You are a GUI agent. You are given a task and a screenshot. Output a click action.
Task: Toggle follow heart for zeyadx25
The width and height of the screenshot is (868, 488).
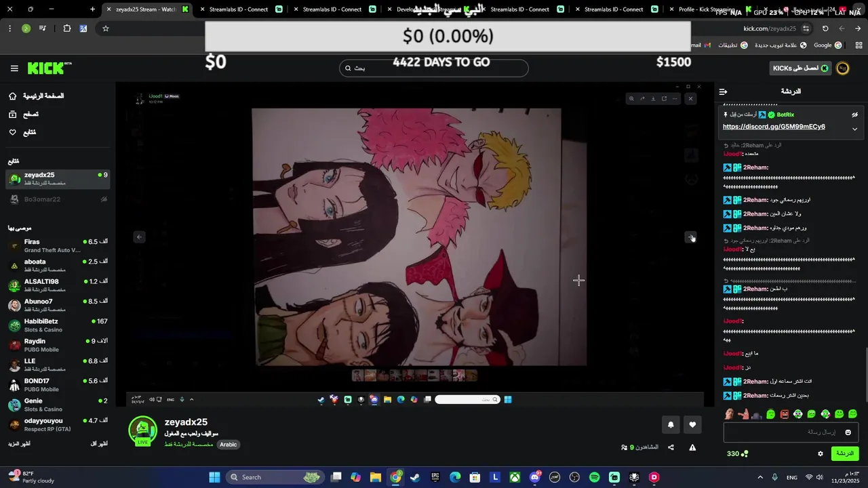tap(692, 425)
